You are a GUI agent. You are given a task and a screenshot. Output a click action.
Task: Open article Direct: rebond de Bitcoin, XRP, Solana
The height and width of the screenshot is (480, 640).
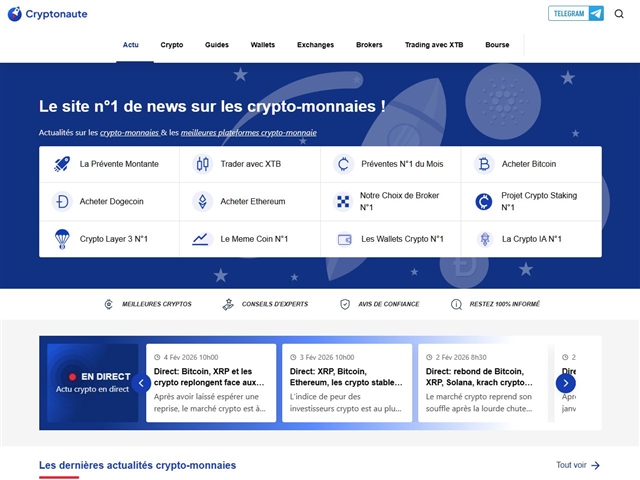(479, 377)
